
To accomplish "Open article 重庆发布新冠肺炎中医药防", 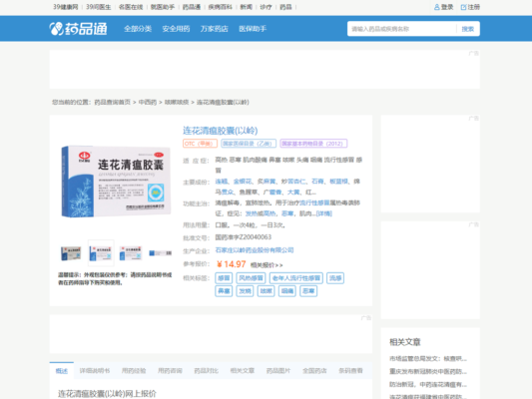I will (x=428, y=371).
